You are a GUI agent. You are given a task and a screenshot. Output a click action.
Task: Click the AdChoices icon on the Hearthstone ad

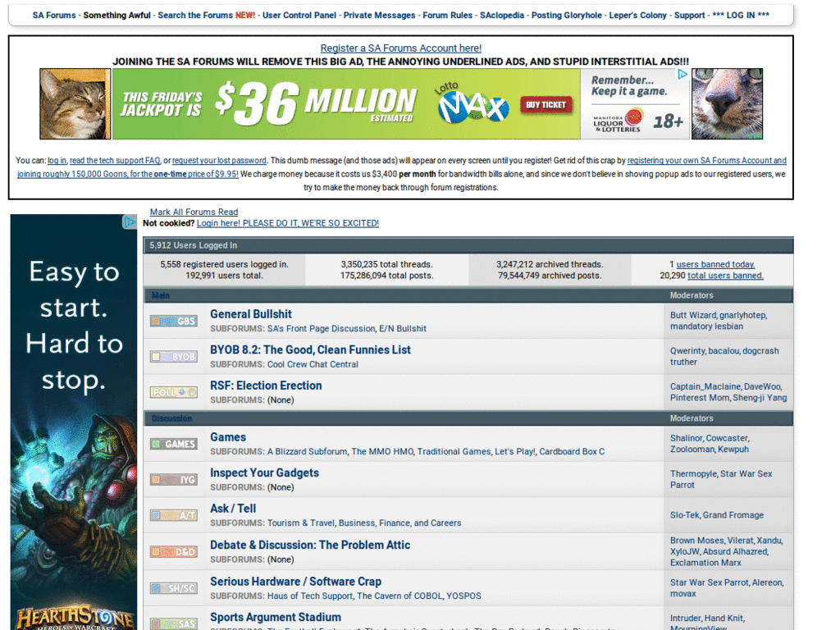tap(129, 221)
